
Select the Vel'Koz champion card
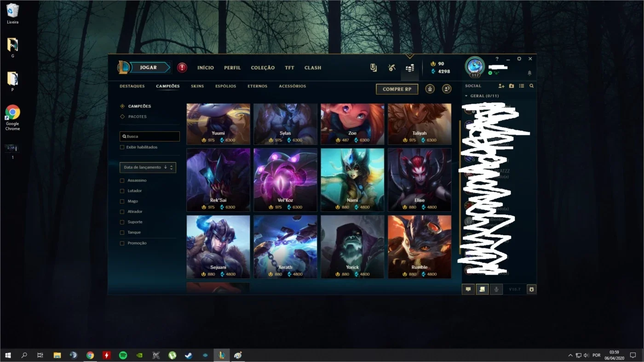tap(285, 180)
